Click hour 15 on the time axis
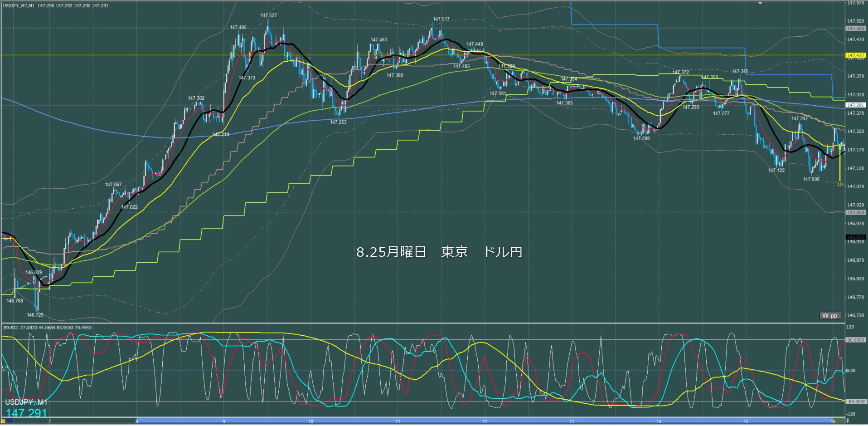The height and width of the screenshot is (426, 868). coord(746,421)
